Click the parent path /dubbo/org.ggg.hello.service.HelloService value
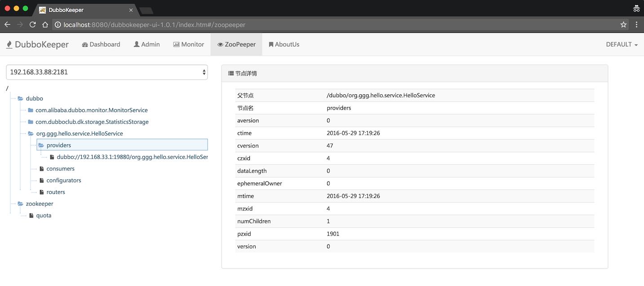Viewport: 644px width, 286px height. click(x=381, y=95)
